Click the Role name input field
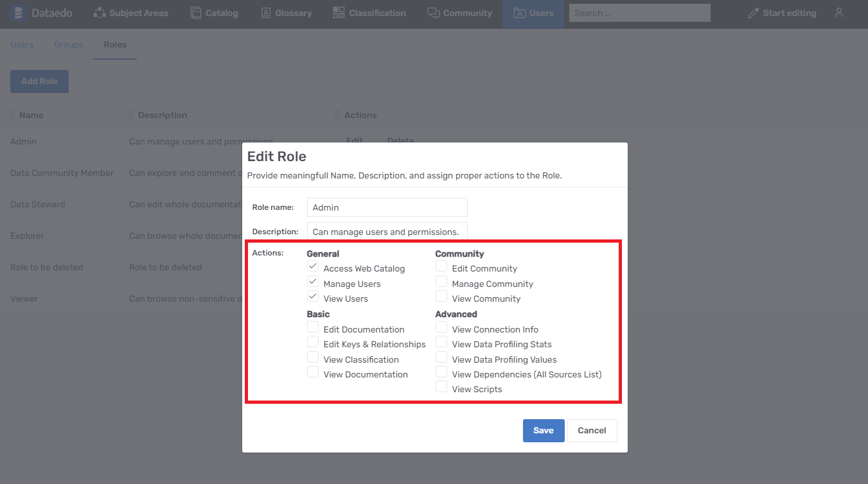This screenshot has height=484, width=868. pyautogui.click(x=387, y=207)
